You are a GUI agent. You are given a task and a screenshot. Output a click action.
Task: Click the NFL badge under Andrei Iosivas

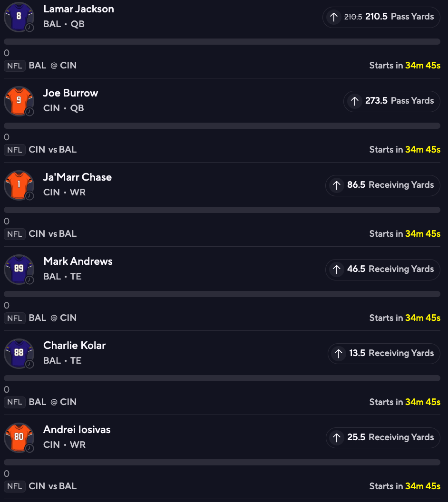tap(15, 486)
